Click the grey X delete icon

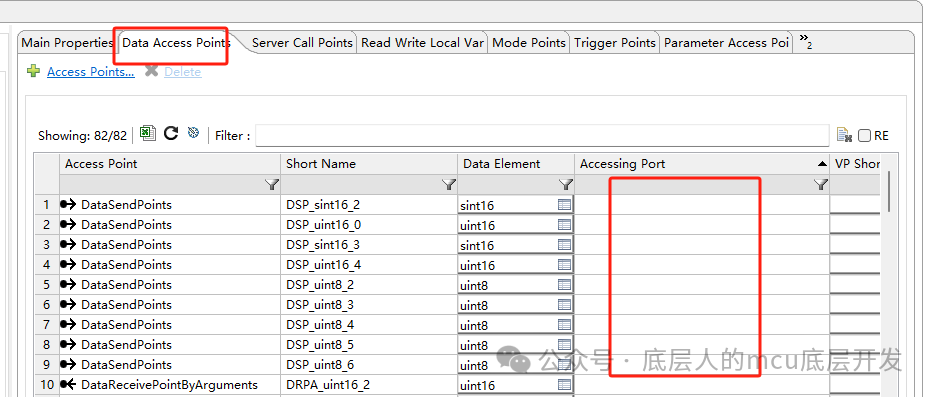pyautogui.click(x=152, y=71)
